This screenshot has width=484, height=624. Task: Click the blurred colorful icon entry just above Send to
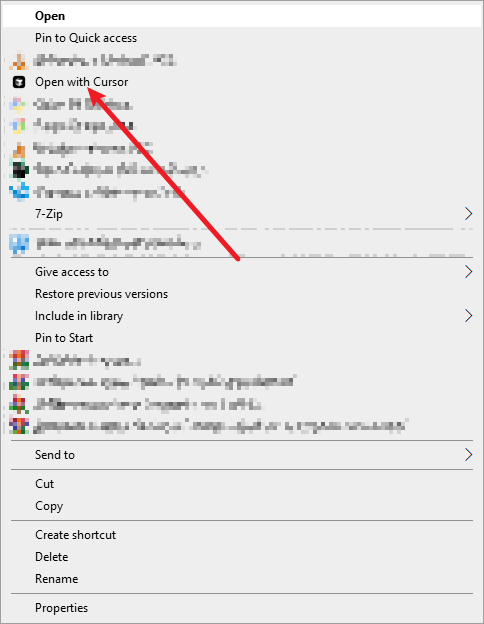point(242,426)
